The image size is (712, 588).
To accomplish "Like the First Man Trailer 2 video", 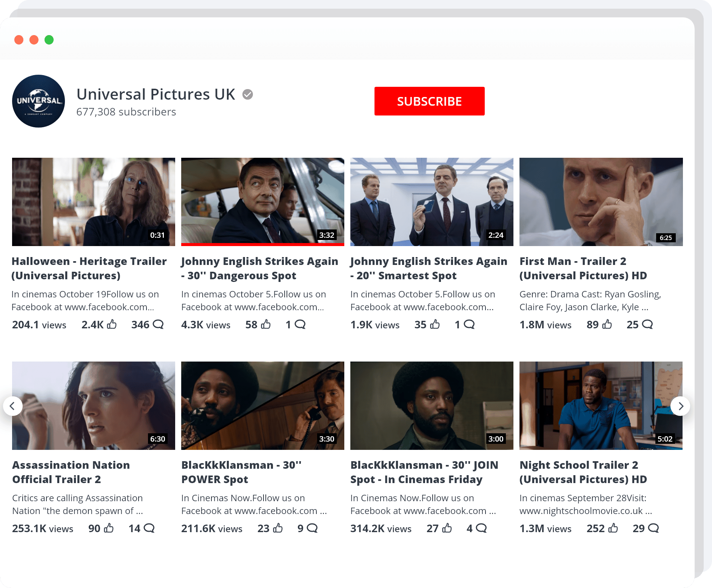I will [607, 324].
